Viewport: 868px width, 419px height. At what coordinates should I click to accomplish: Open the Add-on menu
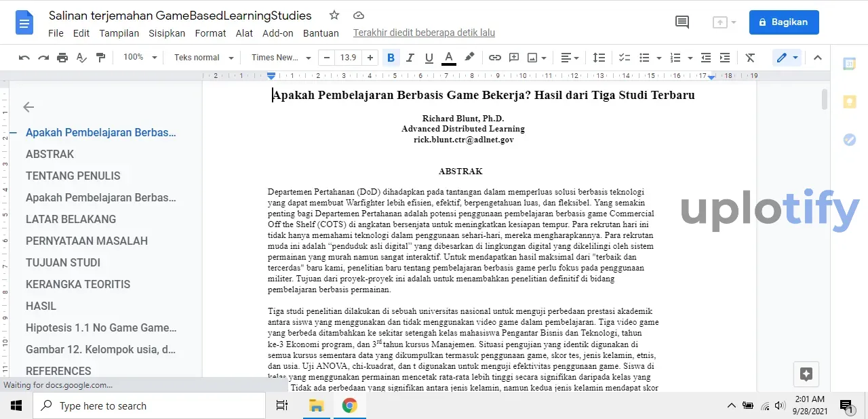[278, 33]
